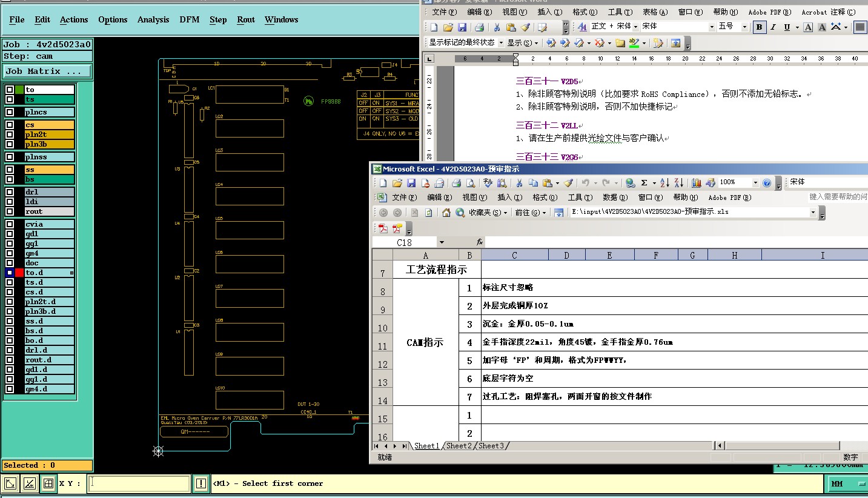This screenshot has width=868, height=498.
Task: Open the Excel zoom 100% dropdown
Action: (x=755, y=183)
